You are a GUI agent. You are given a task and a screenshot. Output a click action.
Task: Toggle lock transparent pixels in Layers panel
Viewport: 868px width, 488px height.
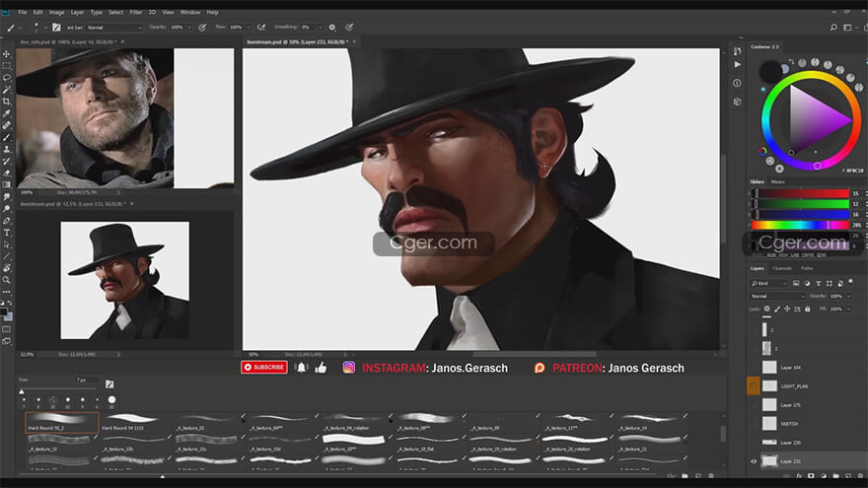pyautogui.click(x=767, y=309)
